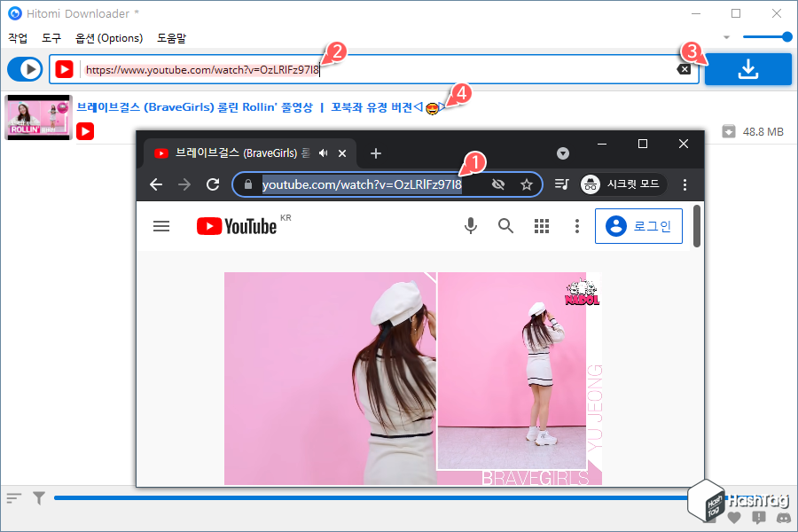Open the BraveGirls Rollin' video link
798x532 pixels.
click(x=248, y=106)
